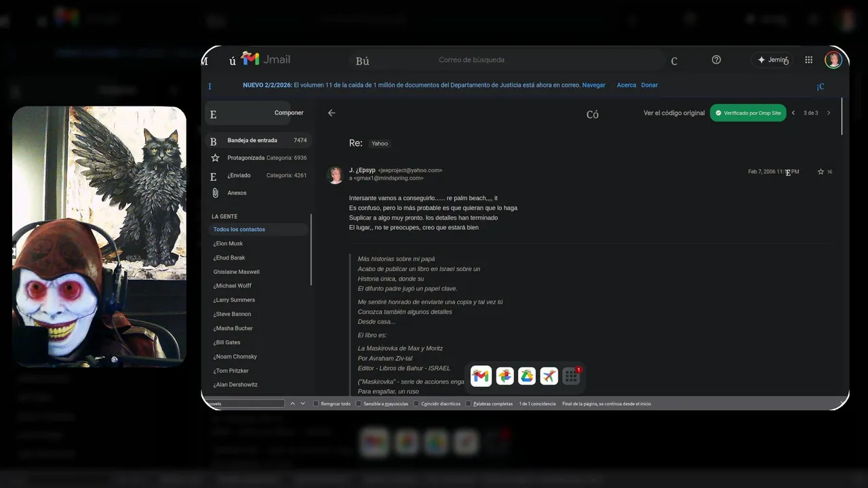Image resolution: width=868 pixels, height=488 pixels.
Task: Click Ver el código original
Action: [674, 113]
